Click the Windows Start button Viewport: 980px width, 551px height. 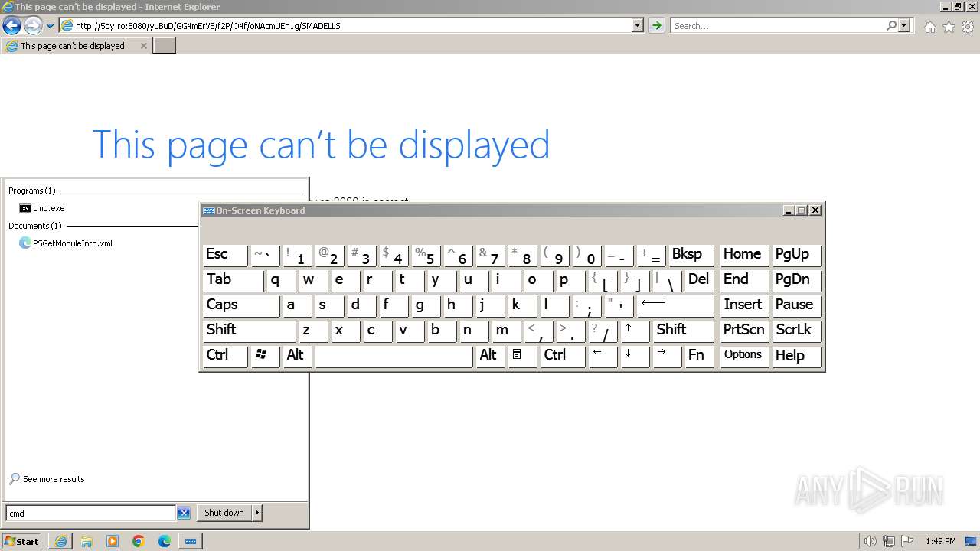coord(21,541)
